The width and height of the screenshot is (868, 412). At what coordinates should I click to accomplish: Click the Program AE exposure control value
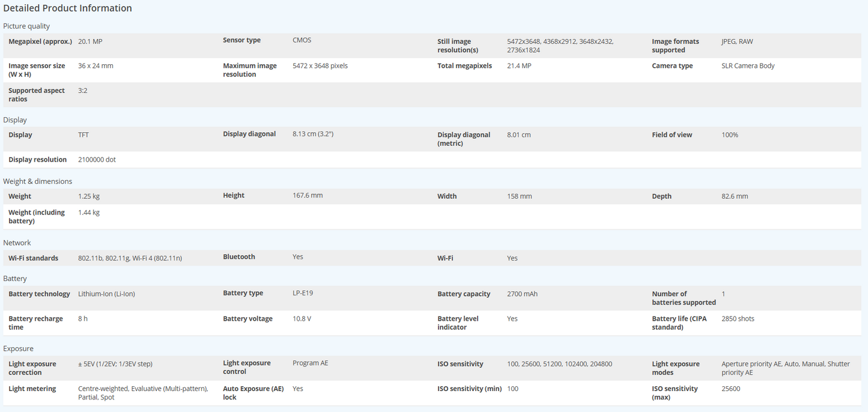tap(310, 363)
